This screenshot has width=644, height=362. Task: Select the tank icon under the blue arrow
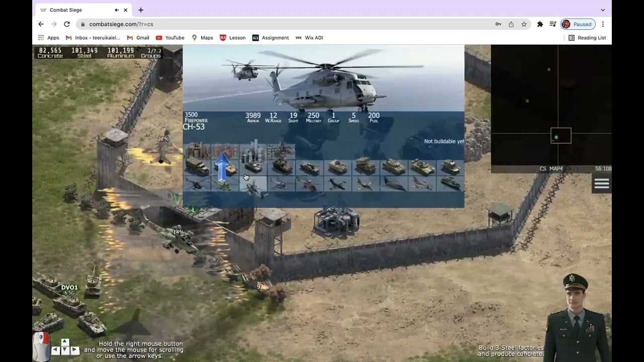225,168
